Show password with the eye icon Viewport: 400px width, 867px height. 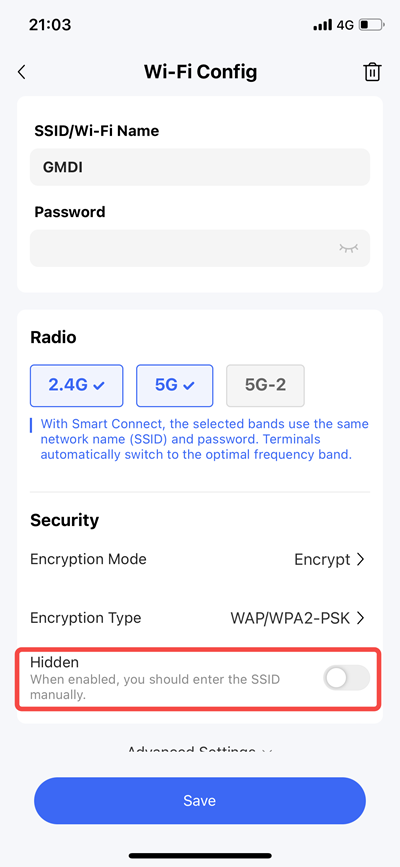tap(349, 248)
